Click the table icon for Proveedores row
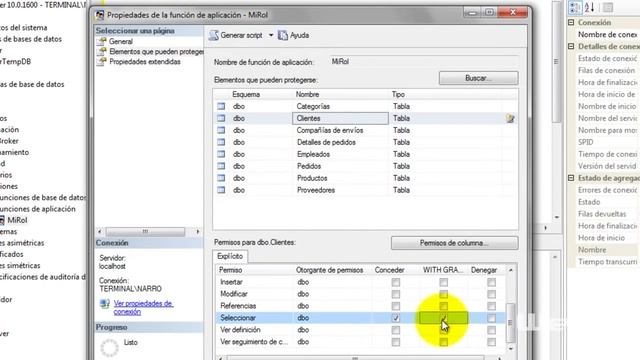Viewport: 640px width, 360px height. pos(221,190)
